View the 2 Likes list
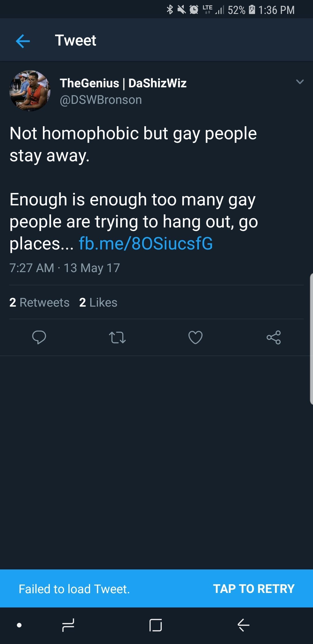 [x=98, y=302]
